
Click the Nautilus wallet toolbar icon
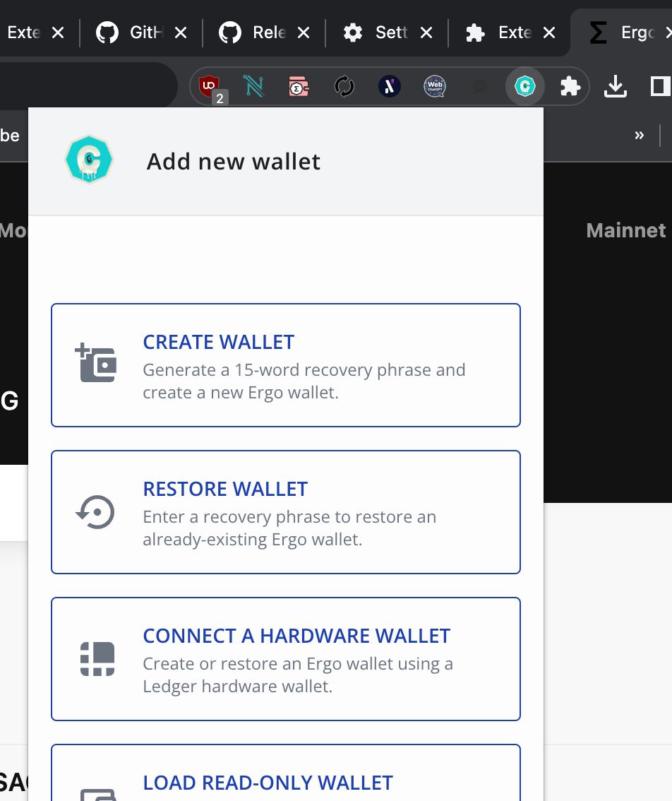(254, 86)
